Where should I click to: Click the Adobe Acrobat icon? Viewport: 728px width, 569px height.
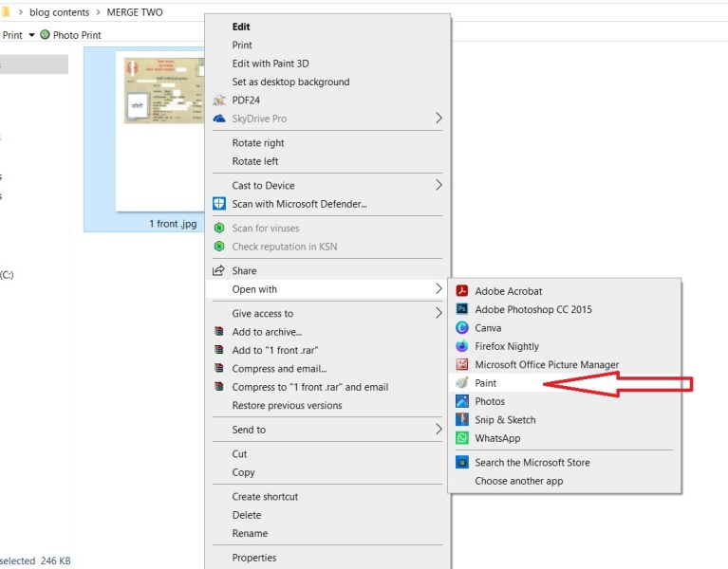(x=462, y=291)
